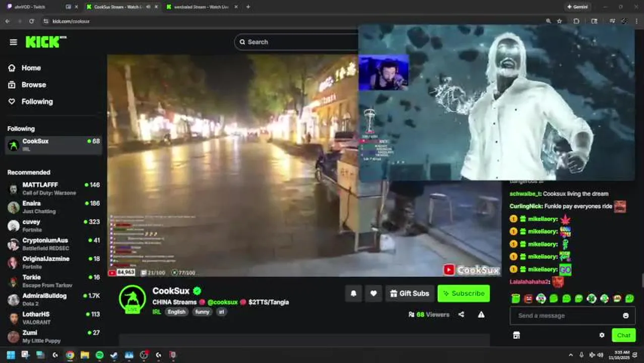Click the share stream icon

[461, 315]
